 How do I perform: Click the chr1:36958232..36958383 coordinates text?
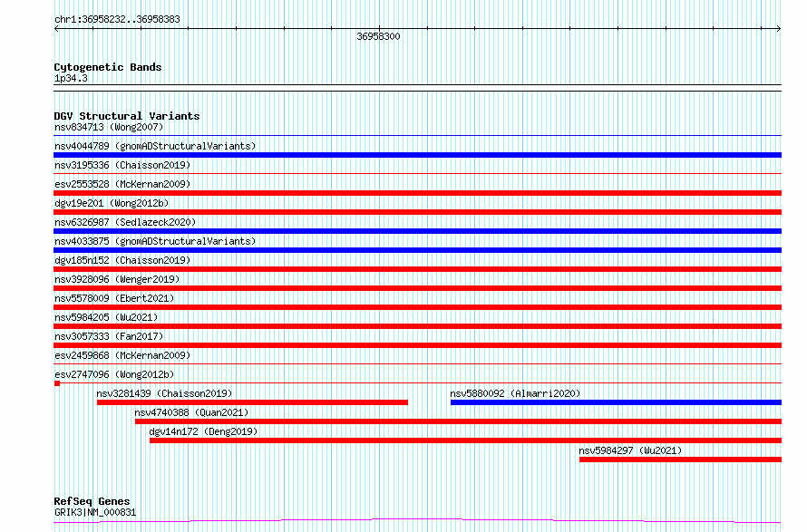(x=117, y=19)
